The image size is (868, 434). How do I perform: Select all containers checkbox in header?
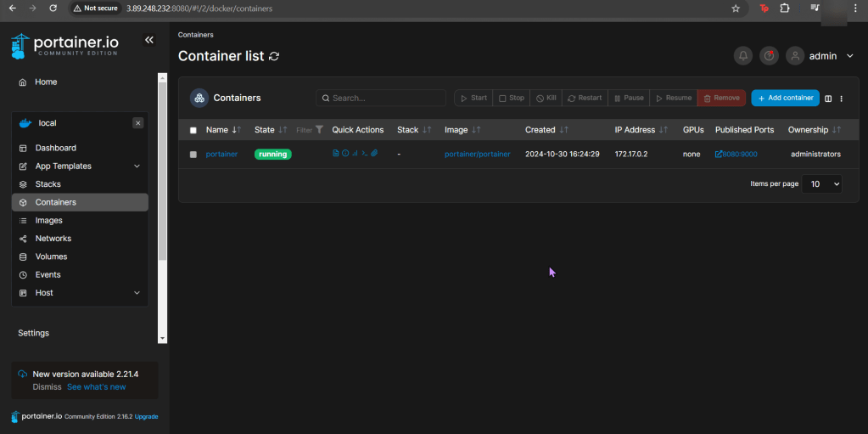[193, 130]
